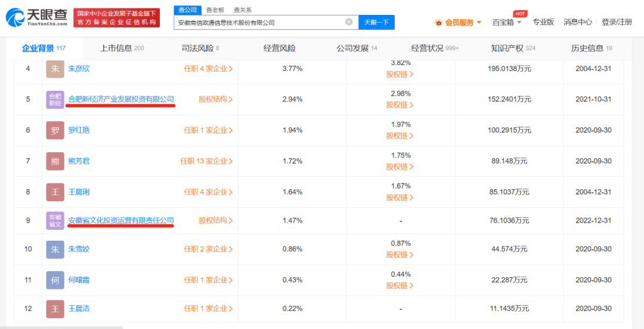Select the 2.94% shareholding cell

tap(292, 99)
